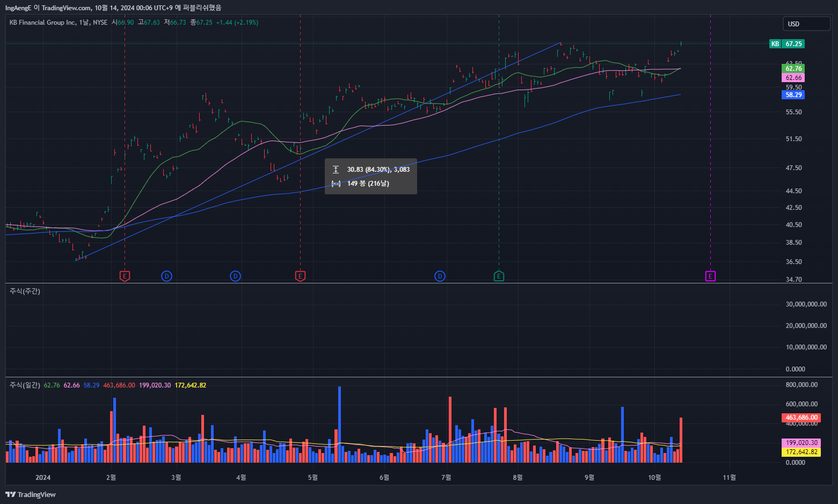Click the 30,000,000.00 scale label
The height and width of the screenshot is (504, 838).
click(806, 304)
